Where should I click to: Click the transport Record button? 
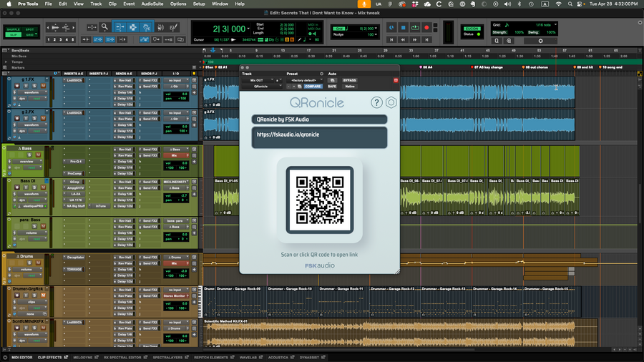tap(426, 27)
